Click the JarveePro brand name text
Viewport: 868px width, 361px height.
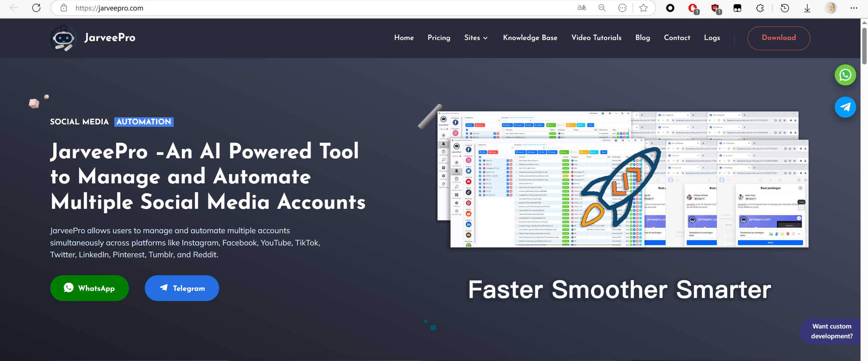pos(110,38)
